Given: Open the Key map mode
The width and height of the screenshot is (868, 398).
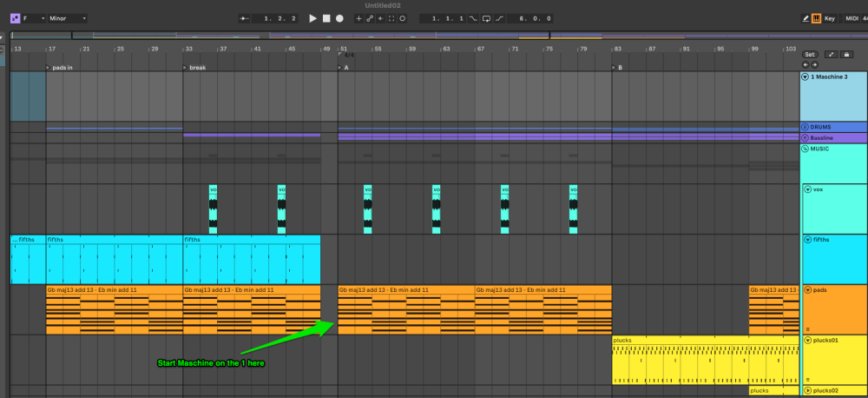Looking at the screenshot, I should [x=830, y=18].
